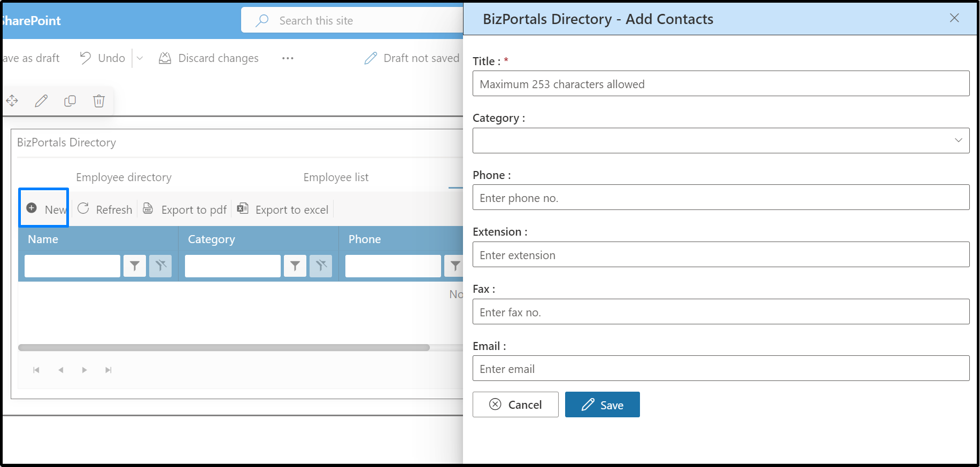Image resolution: width=980 pixels, height=467 pixels.
Task: Open the Category dropdown
Action: pyautogui.click(x=721, y=141)
